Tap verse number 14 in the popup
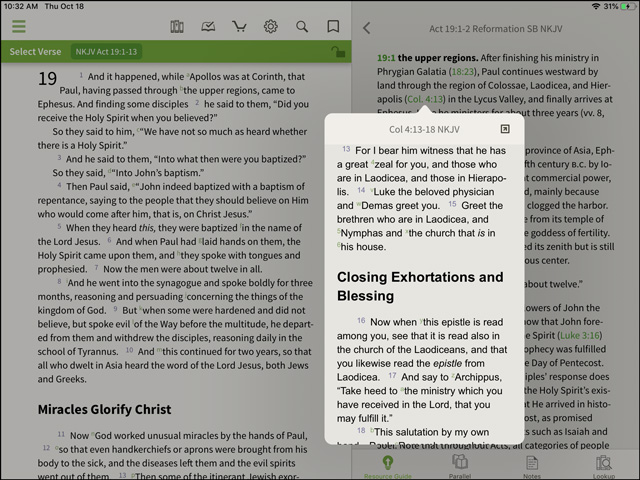 (361, 190)
